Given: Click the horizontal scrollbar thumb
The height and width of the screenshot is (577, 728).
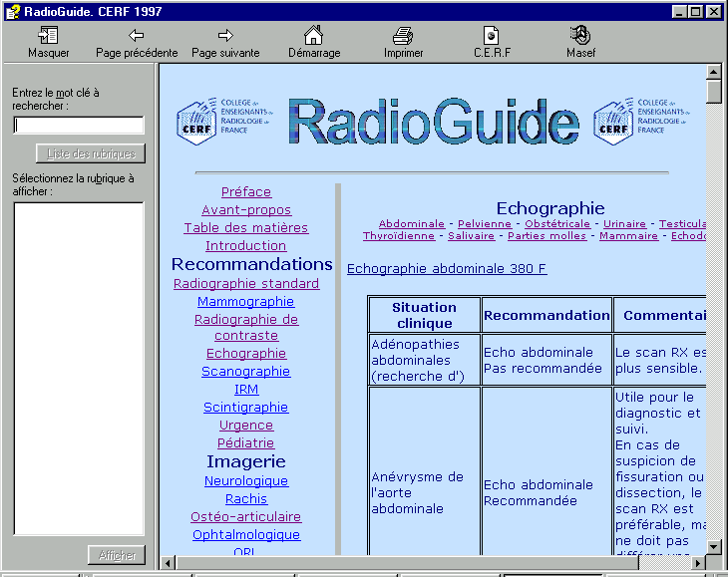Looking at the screenshot, I should 407,563.
